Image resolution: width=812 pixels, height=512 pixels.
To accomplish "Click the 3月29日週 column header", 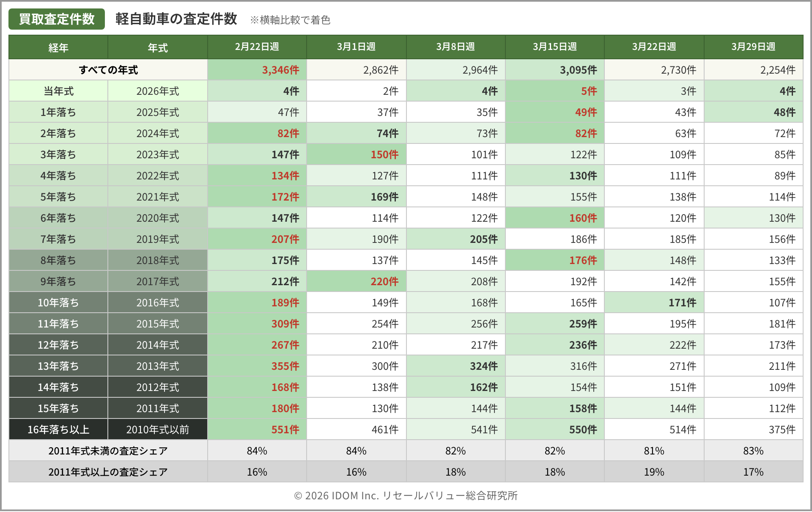I will coord(753,47).
